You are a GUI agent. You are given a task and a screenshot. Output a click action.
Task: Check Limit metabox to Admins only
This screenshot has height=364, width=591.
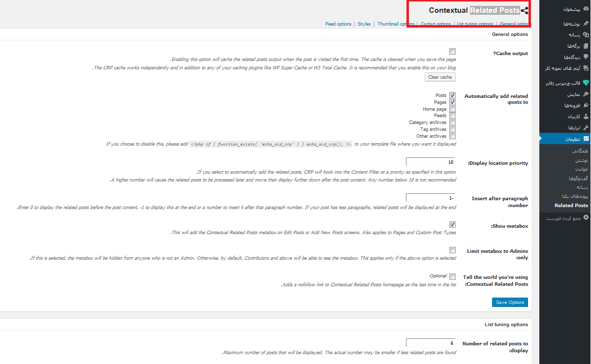click(x=452, y=250)
